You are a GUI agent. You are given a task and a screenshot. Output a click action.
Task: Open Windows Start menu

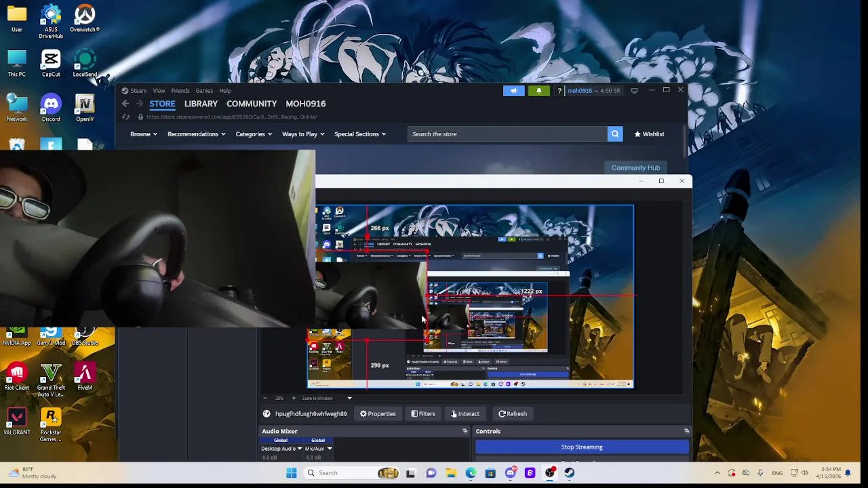(x=291, y=473)
